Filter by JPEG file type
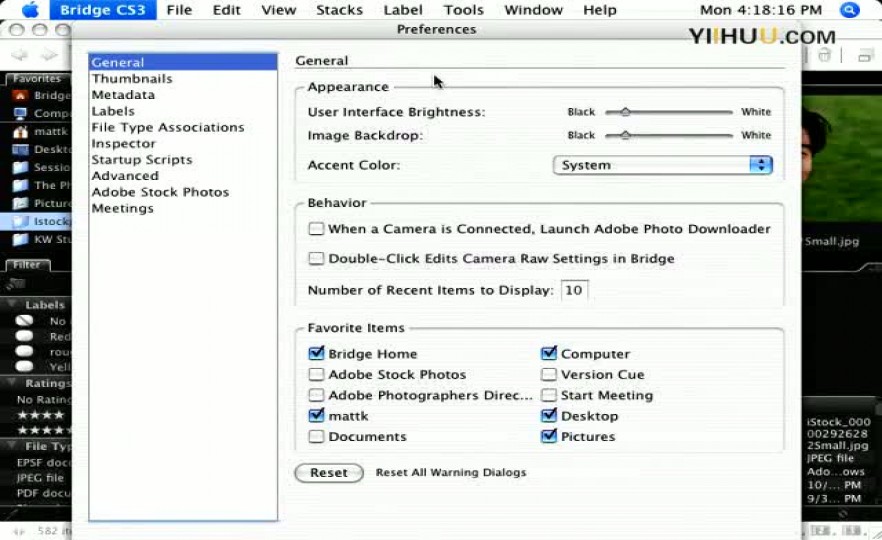The width and height of the screenshot is (882, 540). click(40, 478)
